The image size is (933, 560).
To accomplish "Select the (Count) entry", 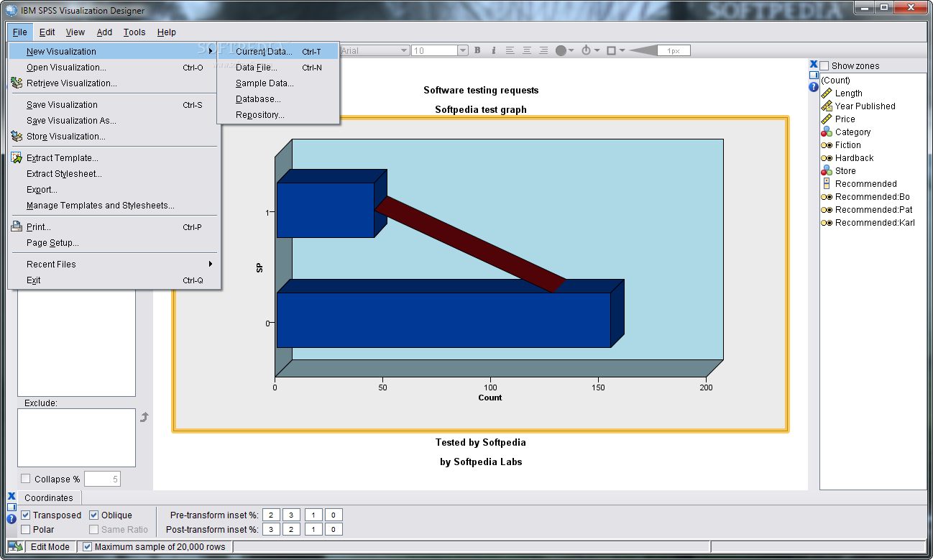I will coord(835,81).
